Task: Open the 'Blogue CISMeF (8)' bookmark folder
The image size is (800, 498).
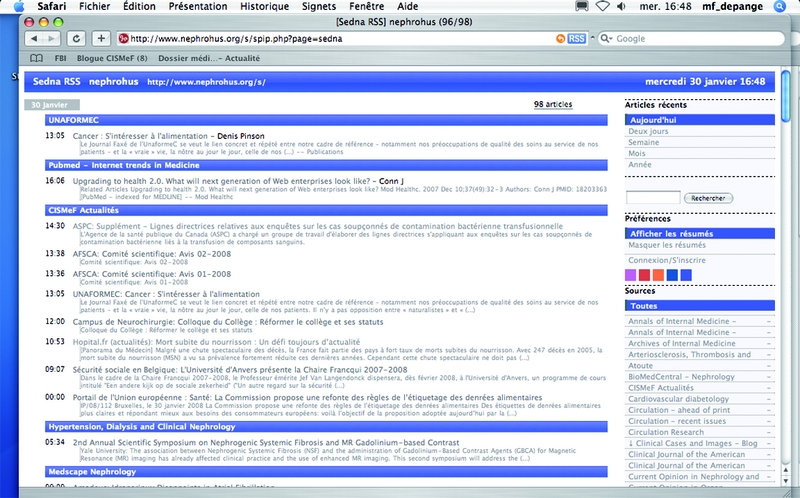Action: pos(113,59)
